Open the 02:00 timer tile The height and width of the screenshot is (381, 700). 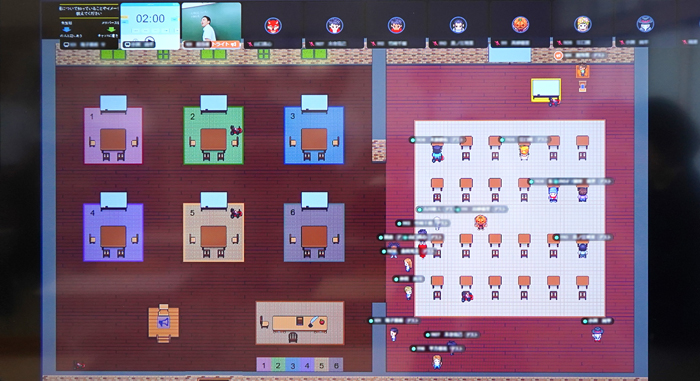[x=150, y=26]
